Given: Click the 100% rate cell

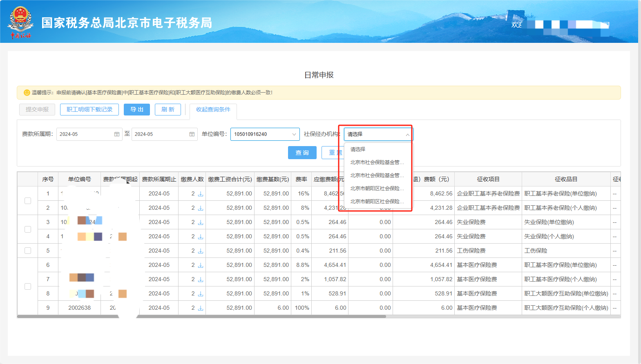Looking at the screenshot, I should pyautogui.click(x=302, y=308).
